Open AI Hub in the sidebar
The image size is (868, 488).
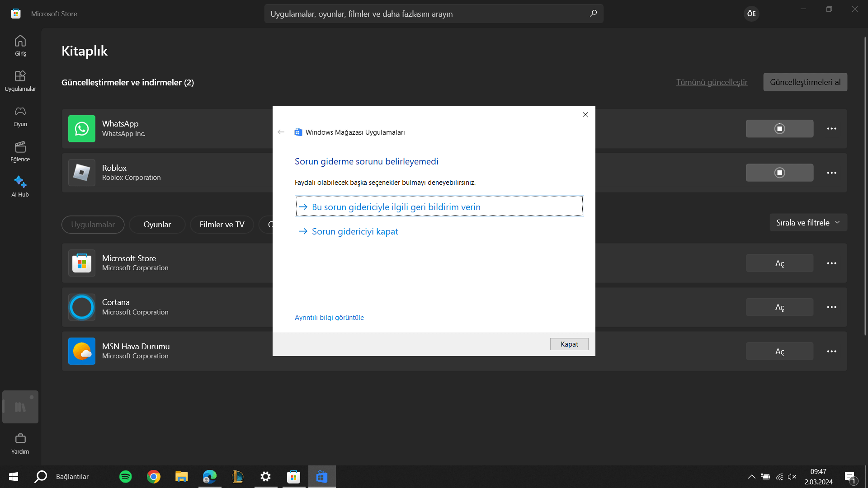click(x=20, y=187)
